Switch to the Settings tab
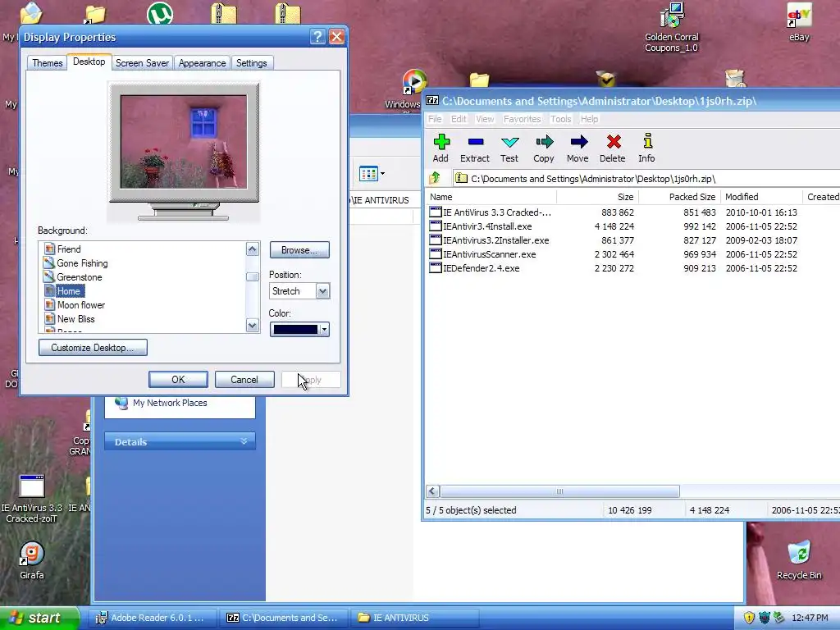This screenshot has width=840, height=630. (x=251, y=62)
